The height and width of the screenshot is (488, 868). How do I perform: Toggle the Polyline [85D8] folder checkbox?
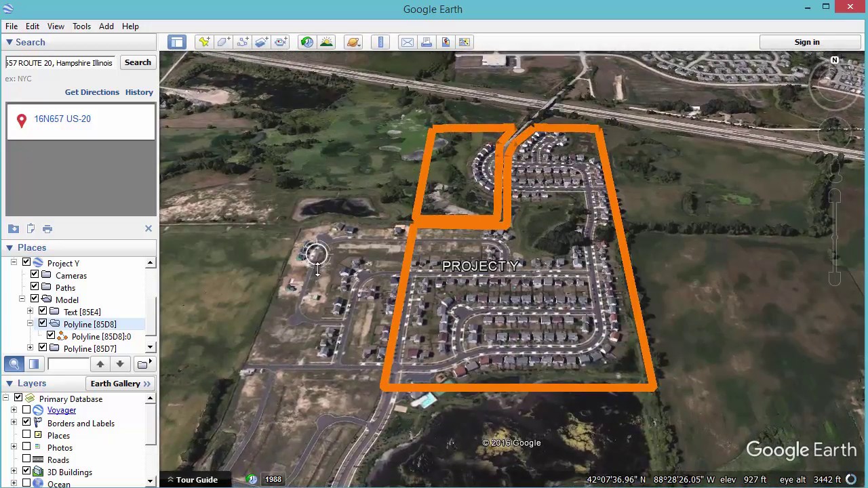[x=43, y=323]
